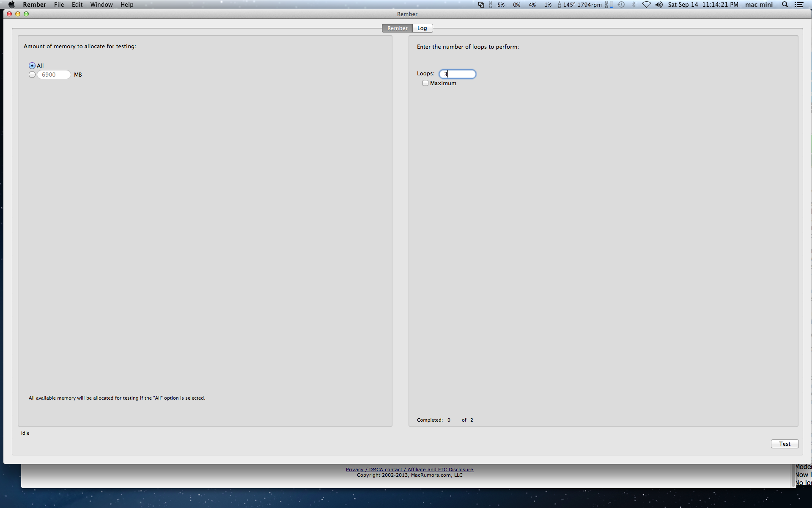
Task: Select the All memory radio button
Action: (x=32, y=66)
